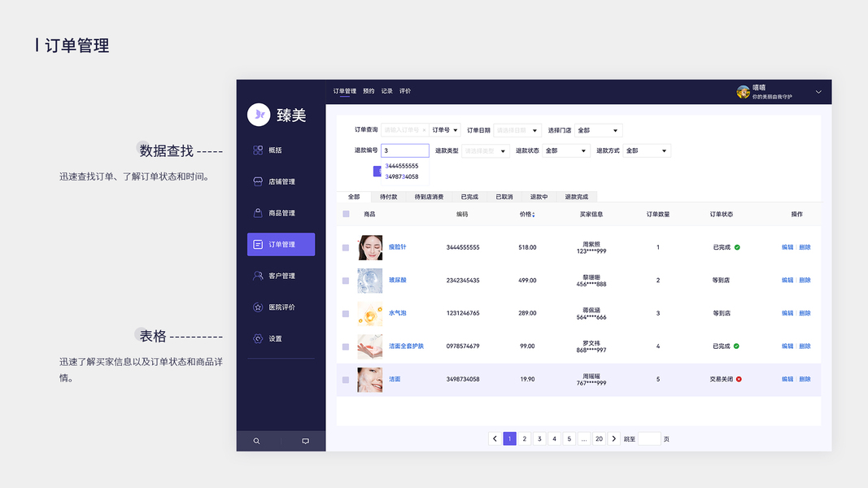Open the 选择门店 dropdown
868x488 pixels.
point(599,130)
